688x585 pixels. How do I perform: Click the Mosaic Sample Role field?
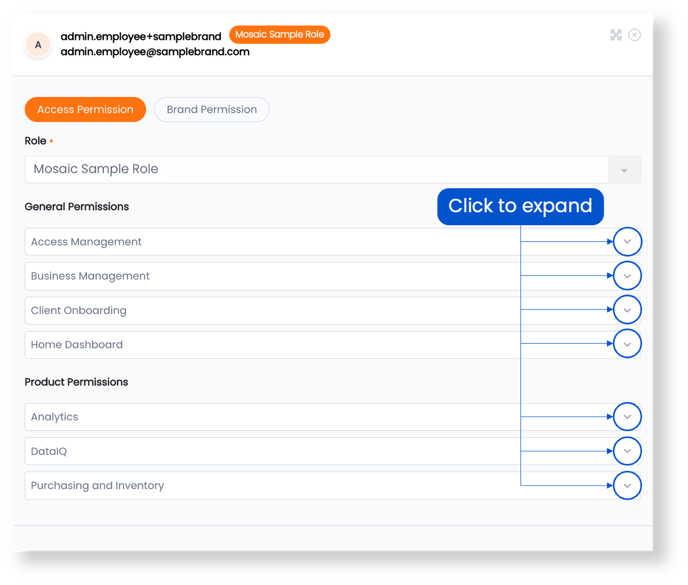pos(316,169)
